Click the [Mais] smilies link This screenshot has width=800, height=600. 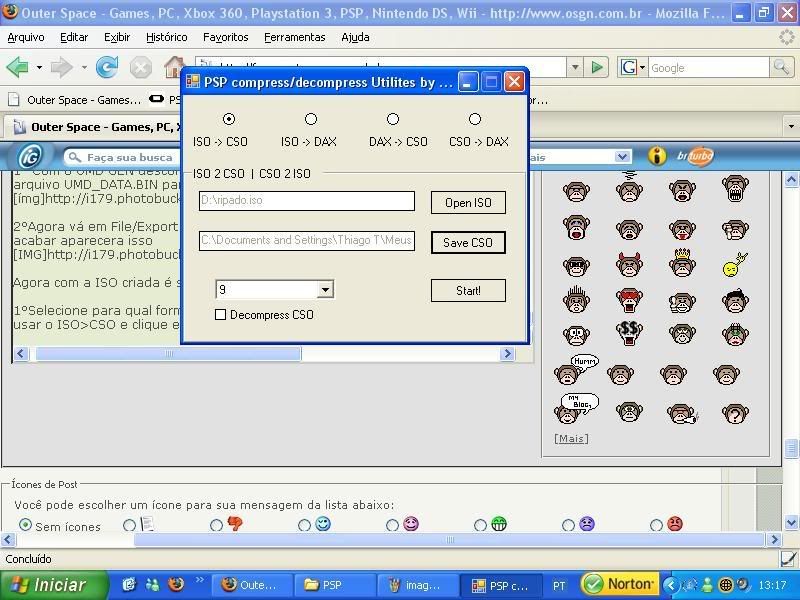(x=571, y=438)
